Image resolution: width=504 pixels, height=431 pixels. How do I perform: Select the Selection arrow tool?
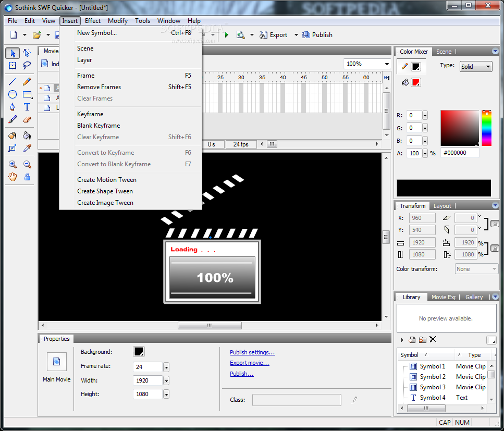[x=13, y=53]
